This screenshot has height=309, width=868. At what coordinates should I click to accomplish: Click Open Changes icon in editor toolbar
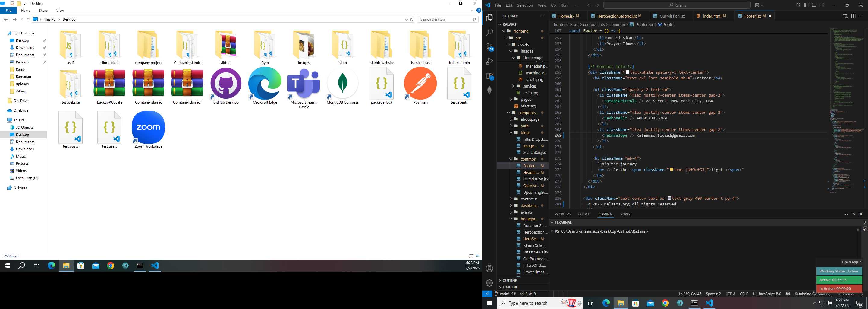click(845, 16)
